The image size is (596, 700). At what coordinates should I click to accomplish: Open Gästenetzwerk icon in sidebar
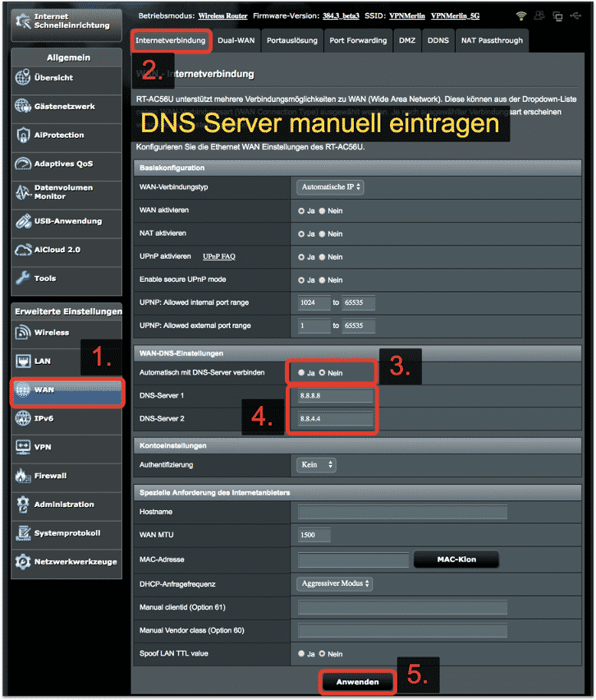click(x=23, y=106)
